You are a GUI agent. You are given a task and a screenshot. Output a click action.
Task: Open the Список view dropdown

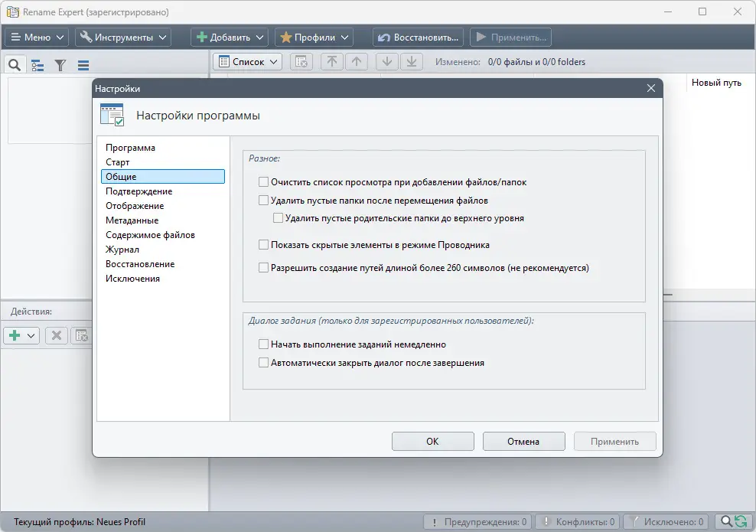[x=246, y=60]
